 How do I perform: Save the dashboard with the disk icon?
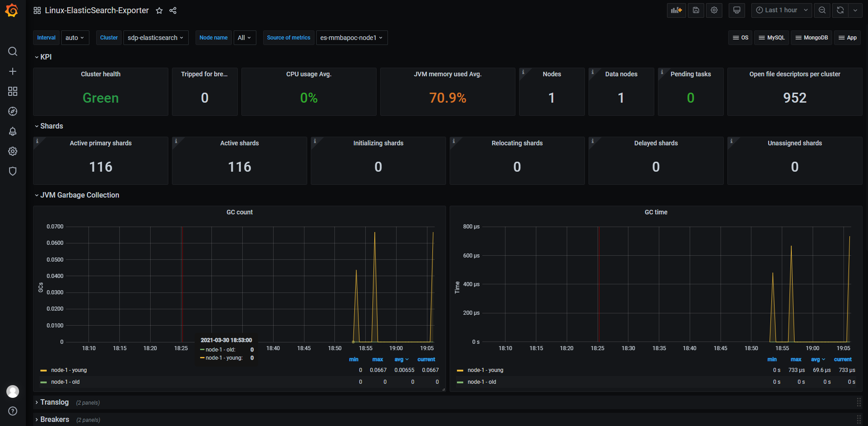click(696, 10)
